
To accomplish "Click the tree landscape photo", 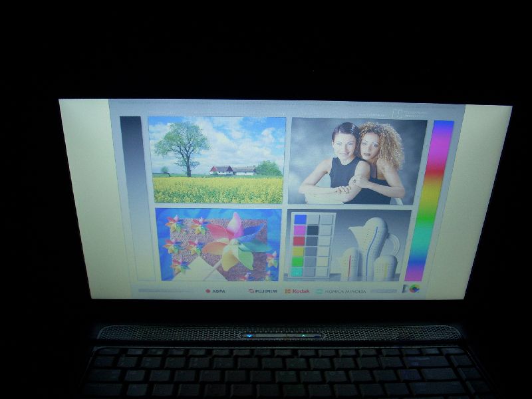I will click(217, 160).
